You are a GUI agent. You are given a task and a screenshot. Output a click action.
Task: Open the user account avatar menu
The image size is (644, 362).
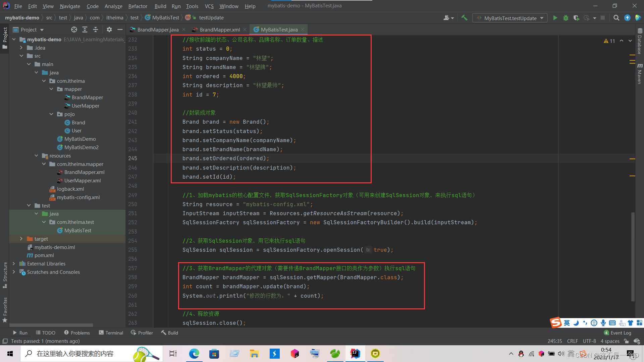click(448, 18)
